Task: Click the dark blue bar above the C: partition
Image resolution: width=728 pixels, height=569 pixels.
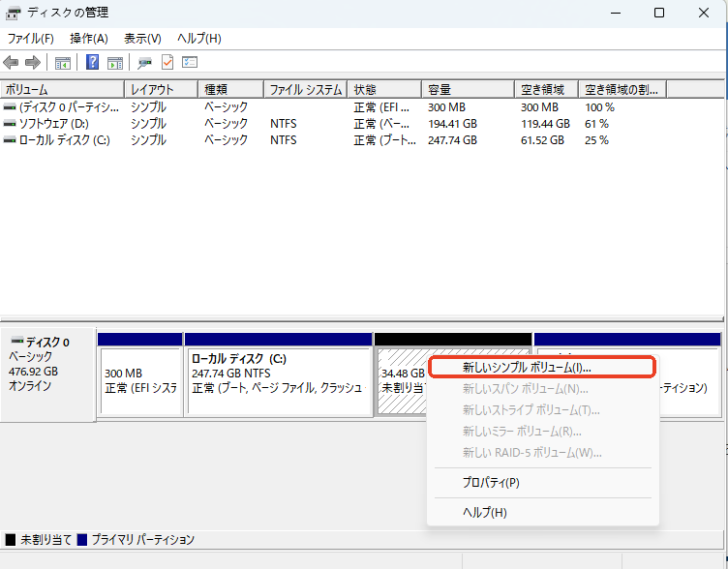Action: tap(279, 340)
